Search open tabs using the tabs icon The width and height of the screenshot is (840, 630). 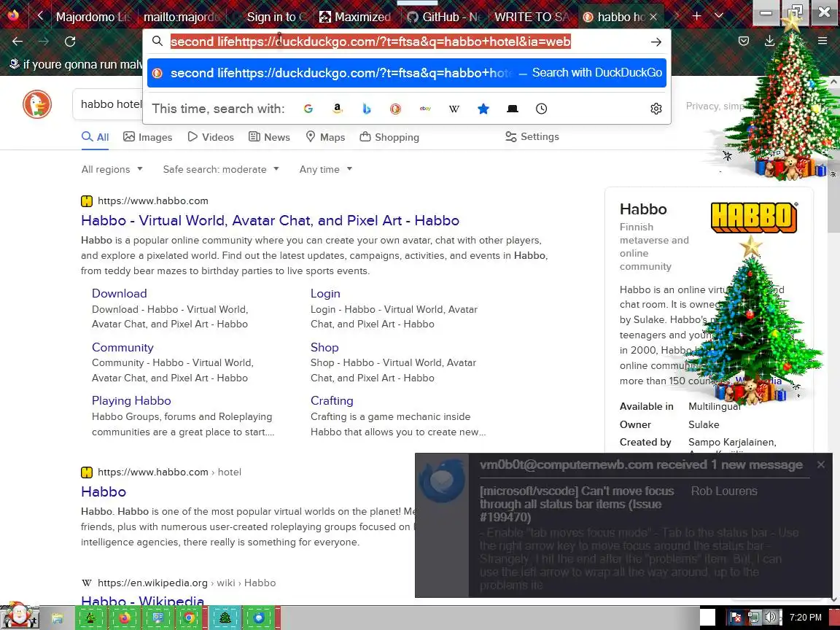point(512,109)
